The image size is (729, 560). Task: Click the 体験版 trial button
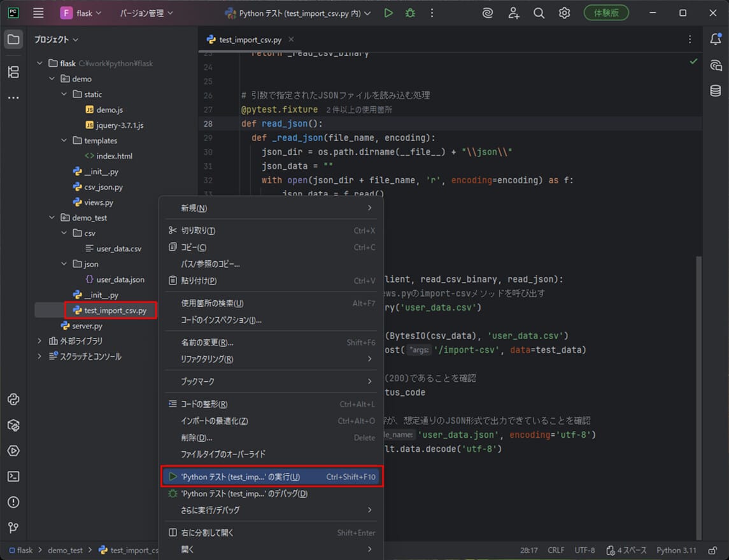(x=605, y=13)
